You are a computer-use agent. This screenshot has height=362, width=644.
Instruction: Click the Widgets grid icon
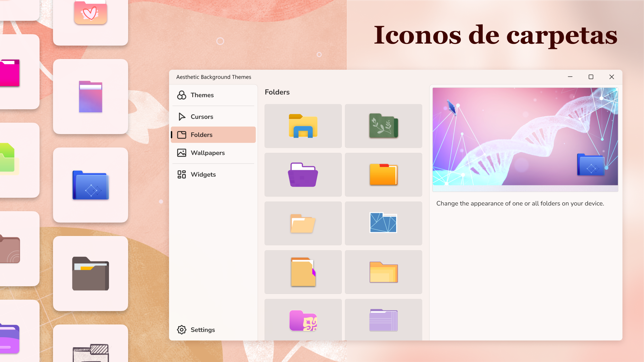point(181,175)
